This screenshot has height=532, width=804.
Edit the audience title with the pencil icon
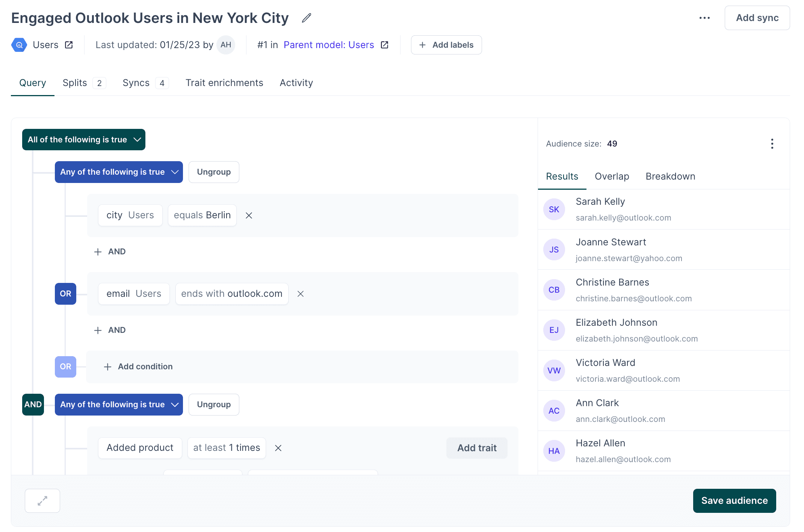[305, 18]
